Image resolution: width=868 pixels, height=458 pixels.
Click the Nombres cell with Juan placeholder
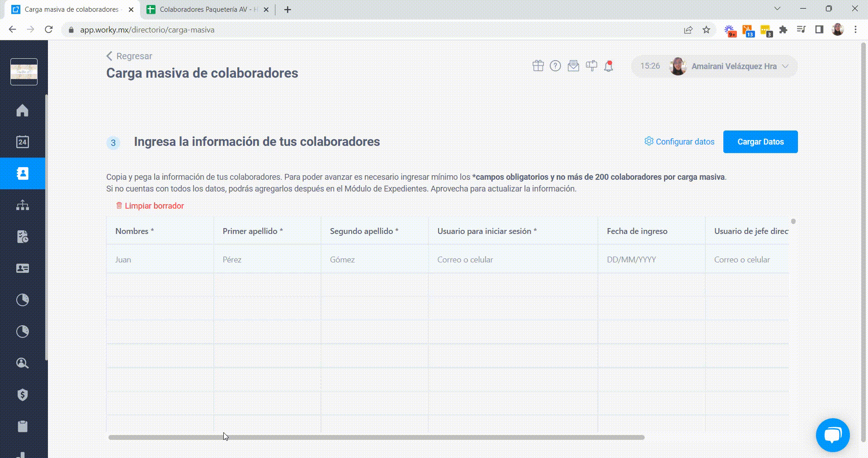click(160, 259)
